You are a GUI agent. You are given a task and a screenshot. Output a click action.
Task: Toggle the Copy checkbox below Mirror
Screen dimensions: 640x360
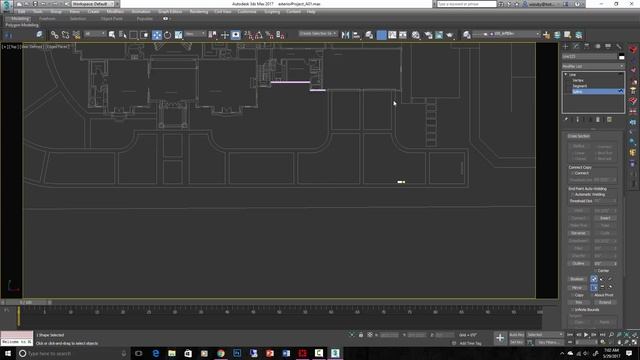click(572, 295)
